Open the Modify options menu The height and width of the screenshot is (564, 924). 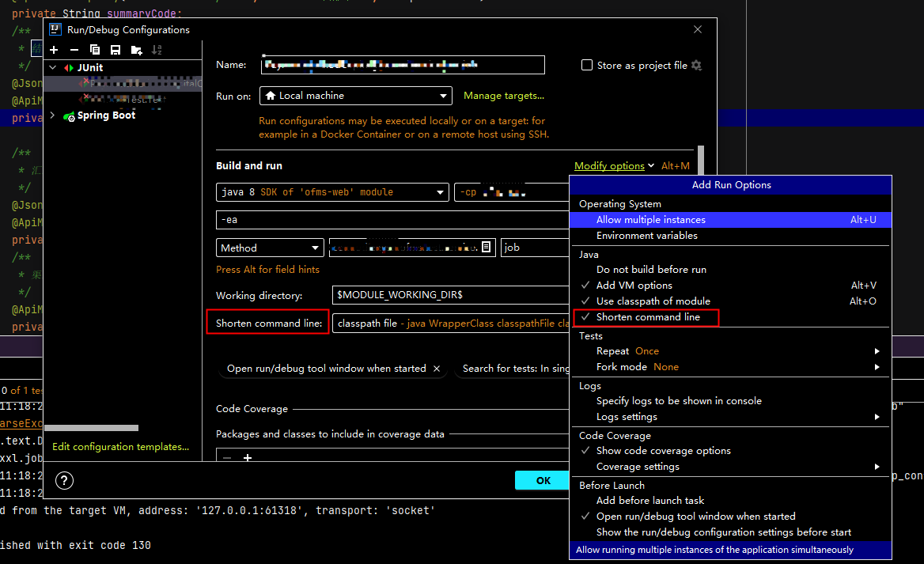(611, 165)
